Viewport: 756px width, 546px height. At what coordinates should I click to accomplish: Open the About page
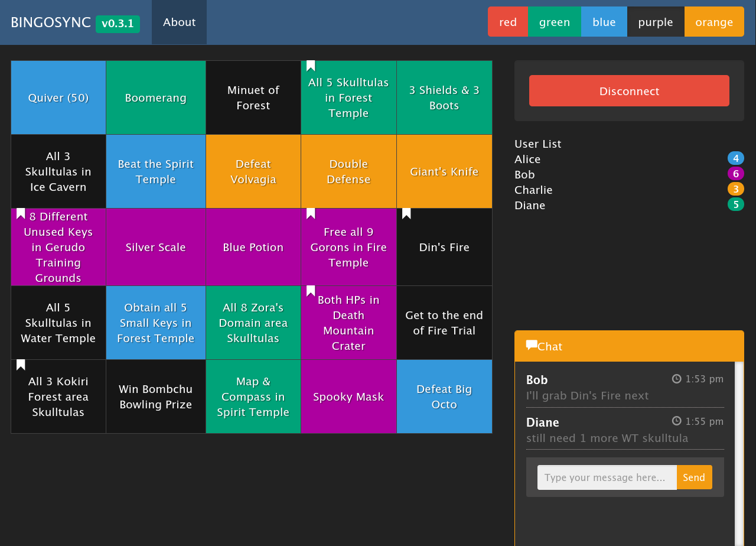click(179, 22)
